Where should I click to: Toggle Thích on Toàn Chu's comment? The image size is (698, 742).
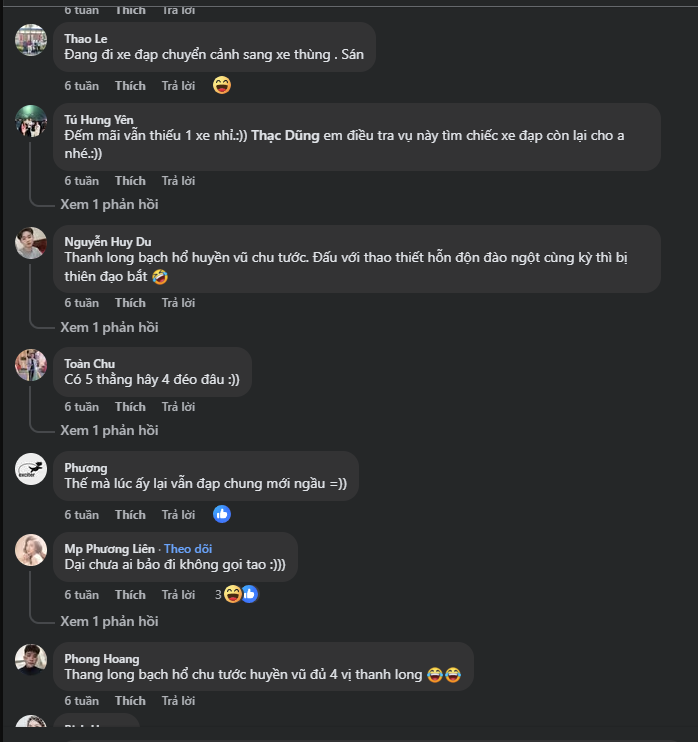130,407
